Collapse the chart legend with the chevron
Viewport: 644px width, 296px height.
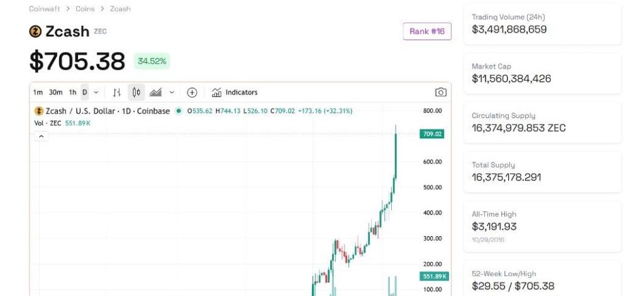pyautogui.click(x=41, y=136)
